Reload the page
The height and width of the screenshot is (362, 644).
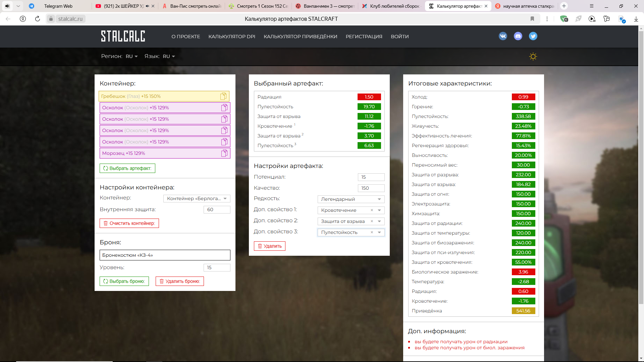(38, 19)
